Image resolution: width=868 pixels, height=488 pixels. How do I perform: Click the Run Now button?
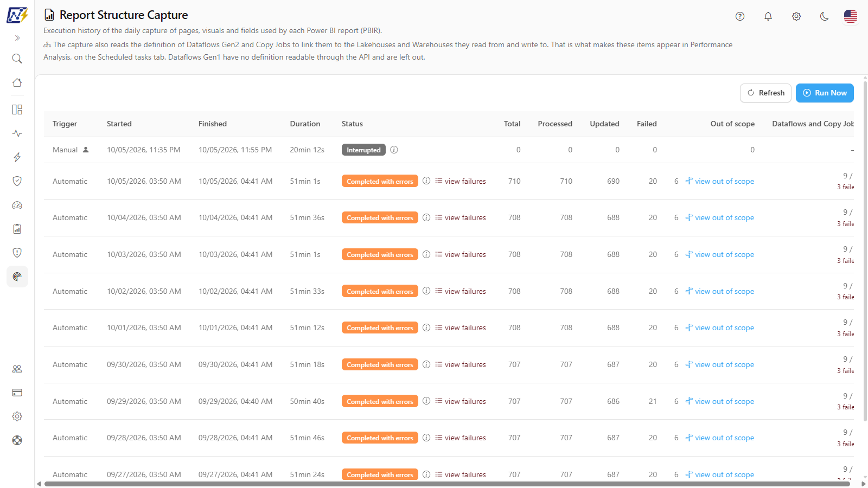[x=825, y=93]
